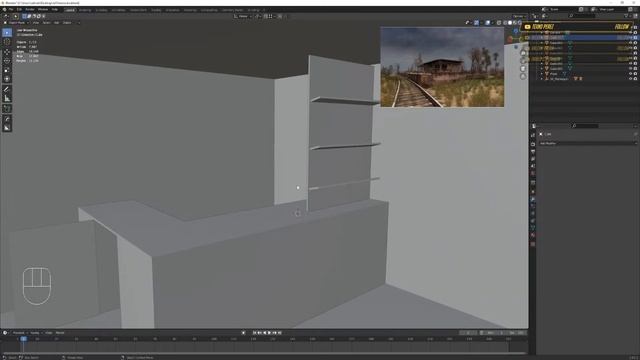The width and height of the screenshot is (640, 360).
Task: Toggle camera view with the gizmo button
Action: coord(523,69)
